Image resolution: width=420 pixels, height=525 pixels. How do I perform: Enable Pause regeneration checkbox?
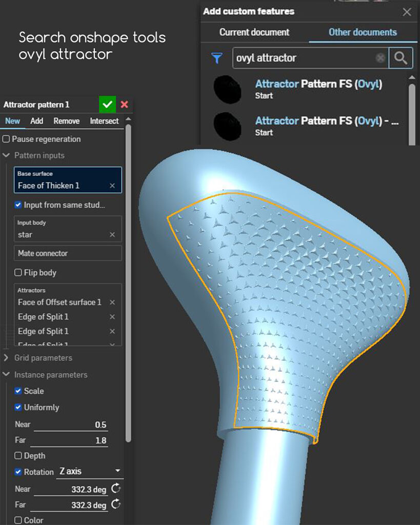(6, 139)
